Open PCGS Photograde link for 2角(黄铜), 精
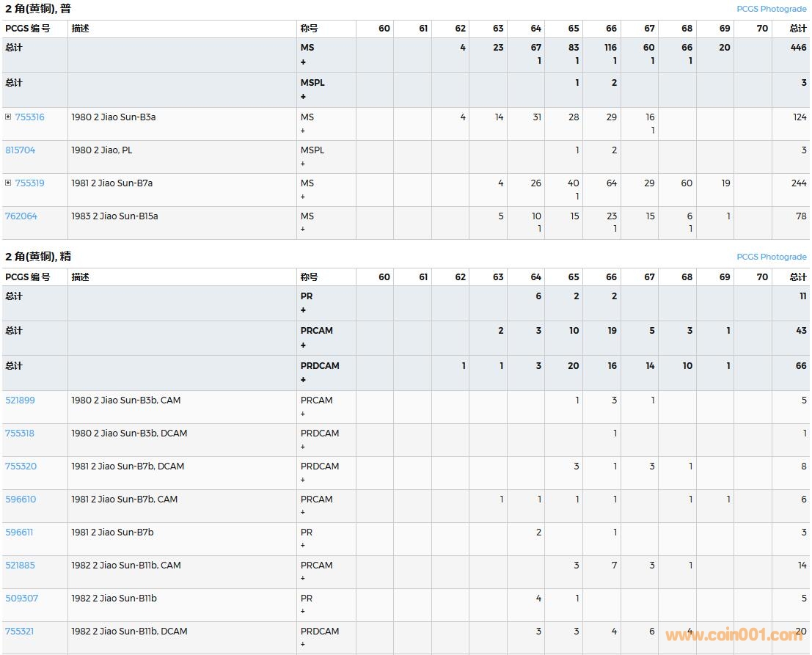 [771, 257]
